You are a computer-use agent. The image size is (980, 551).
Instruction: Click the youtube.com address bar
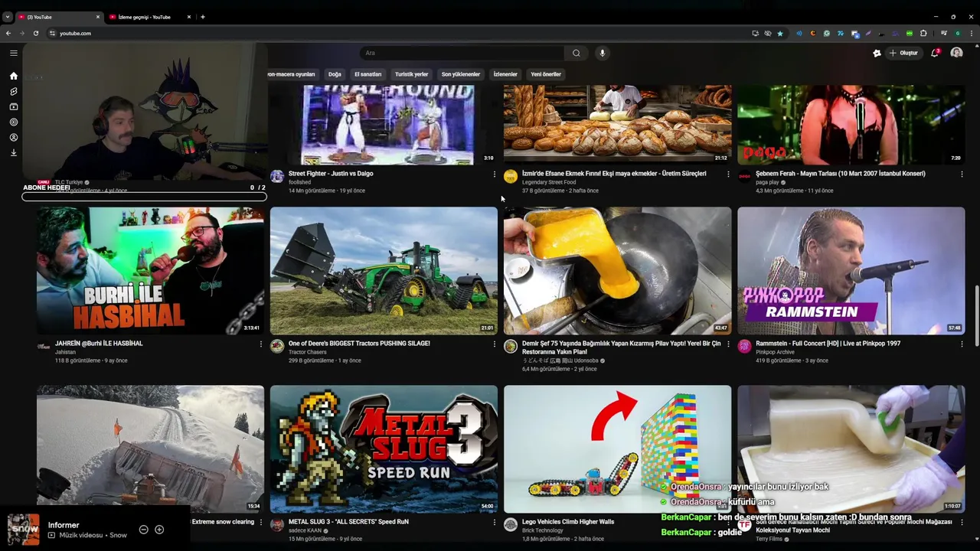coord(398,33)
